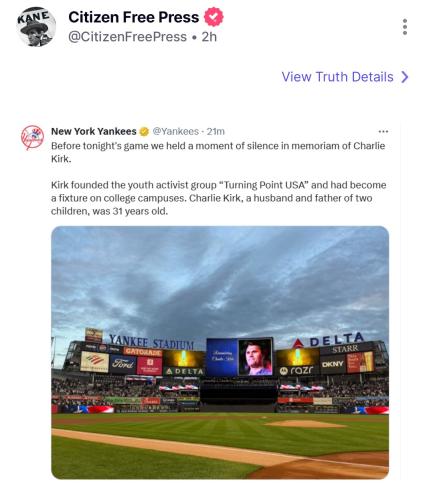Click the Turning Point USA paragraph

(219, 198)
